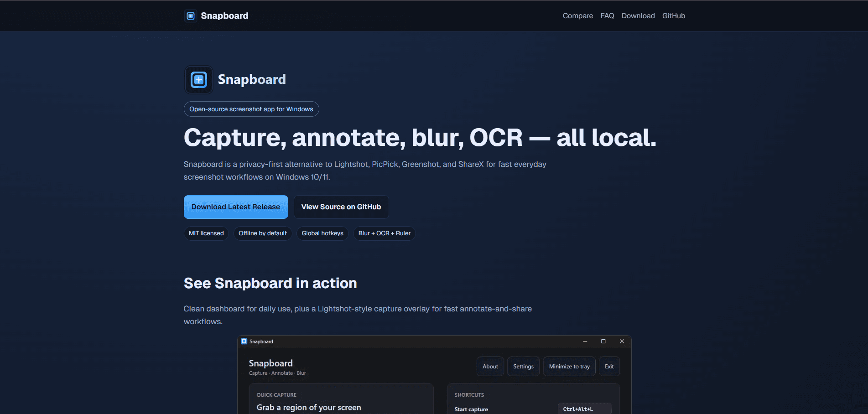Click the About button in app preview
The image size is (868, 414).
[490, 367]
